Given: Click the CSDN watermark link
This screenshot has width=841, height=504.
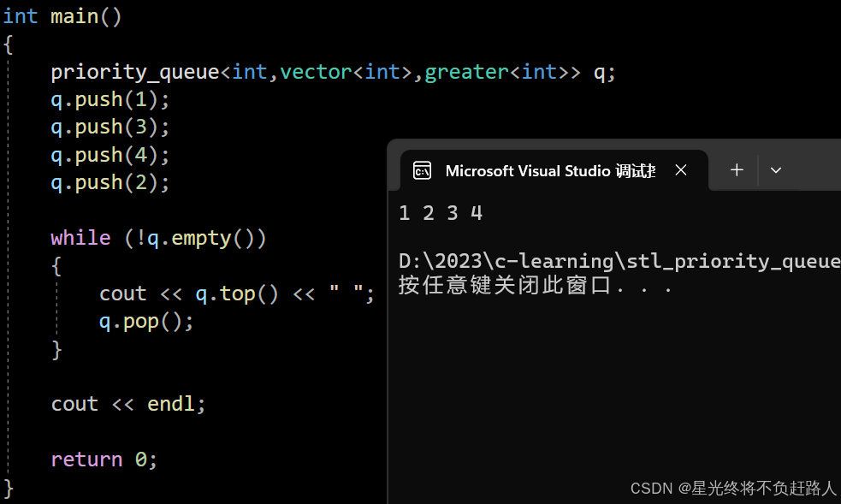Looking at the screenshot, I should point(733,488).
